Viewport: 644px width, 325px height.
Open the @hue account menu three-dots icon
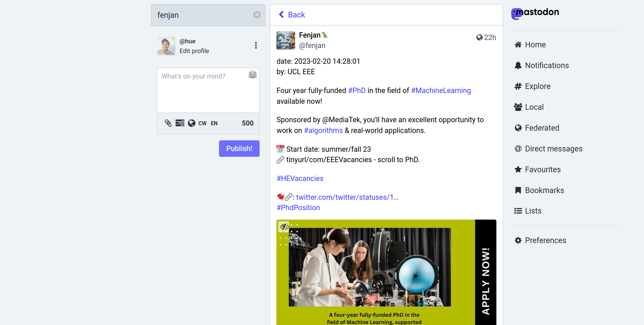[256, 46]
